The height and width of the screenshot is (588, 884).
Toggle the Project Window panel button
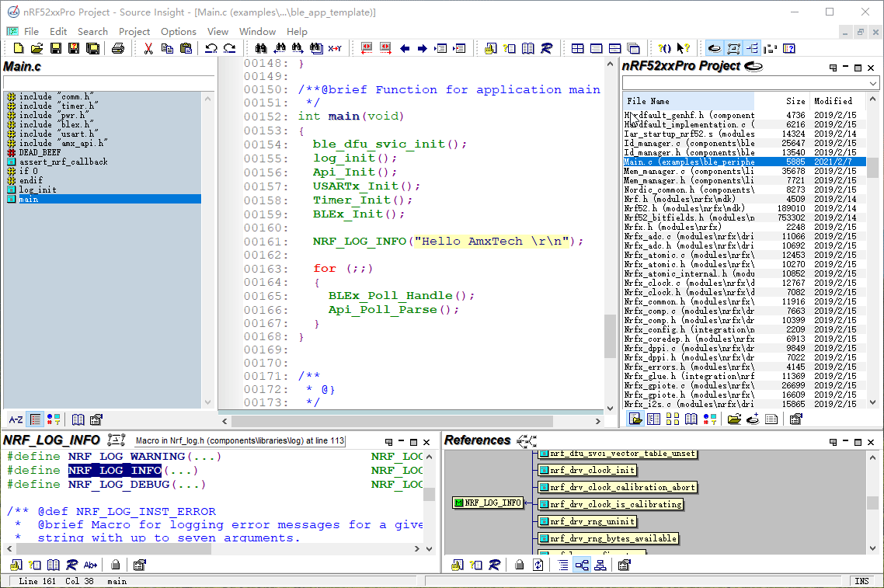tap(714, 48)
